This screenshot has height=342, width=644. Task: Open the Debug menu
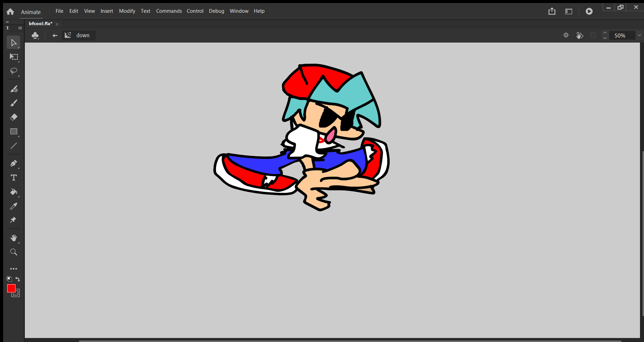(x=216, y=11)
